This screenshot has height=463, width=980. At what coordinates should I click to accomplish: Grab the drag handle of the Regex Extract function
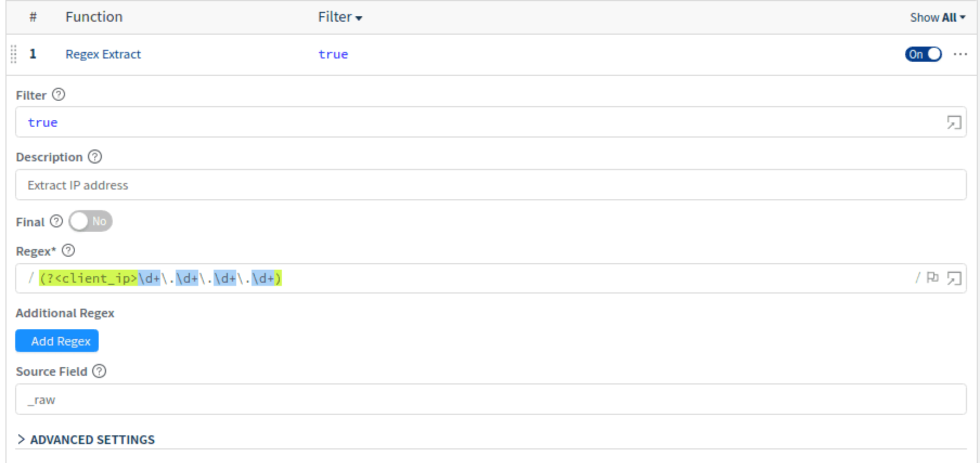pyautogui.click(x=14, y=54)
